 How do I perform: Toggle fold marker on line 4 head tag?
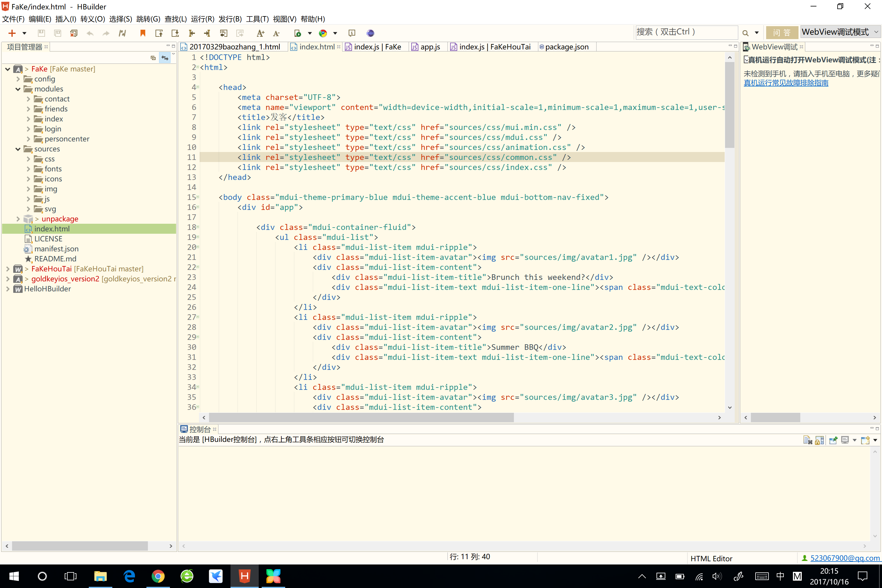pos(198,87)
